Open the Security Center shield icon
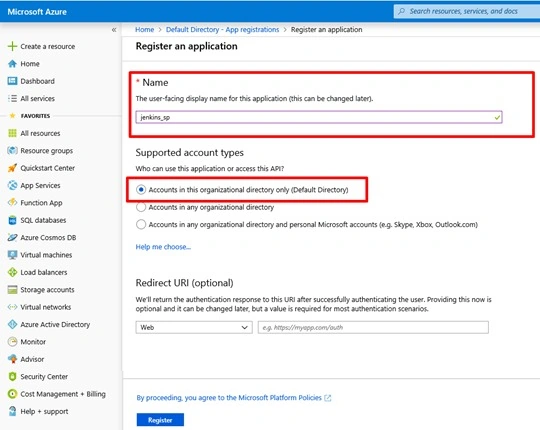Screen dimensions: 540x430 (12, 376)
